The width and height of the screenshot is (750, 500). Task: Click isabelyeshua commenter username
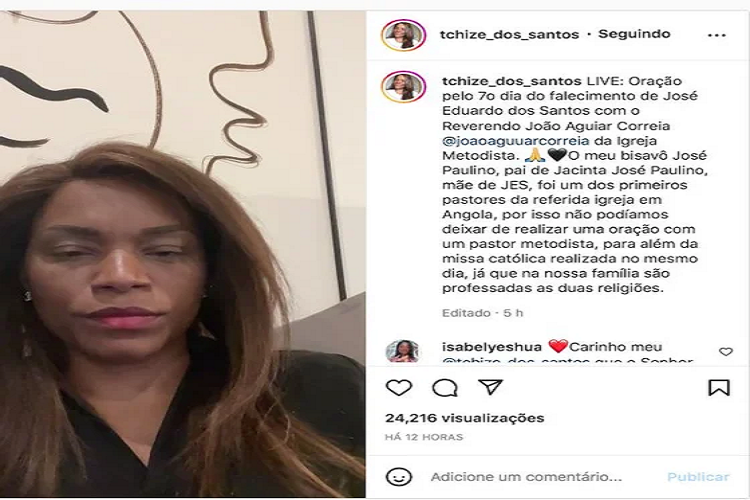492,347
